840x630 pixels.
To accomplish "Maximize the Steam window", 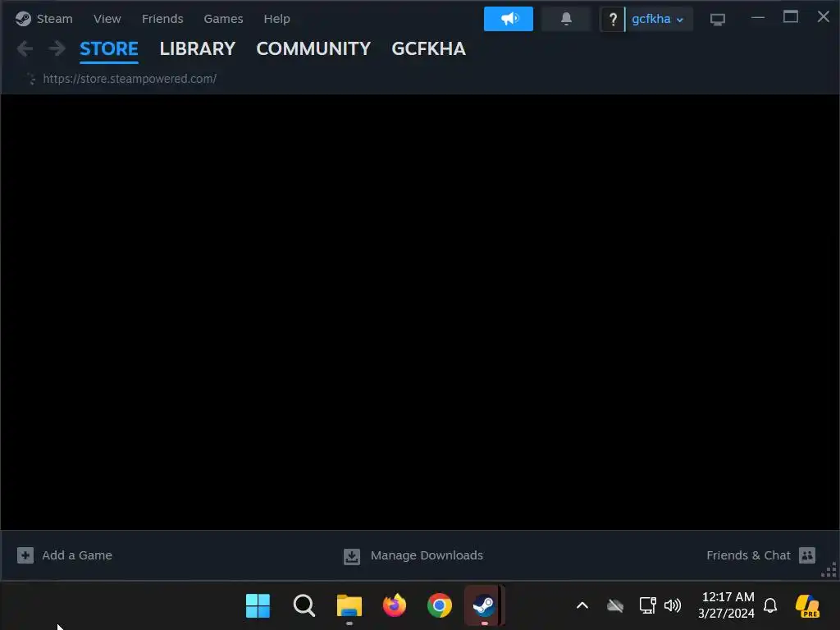I will point(791,17).
